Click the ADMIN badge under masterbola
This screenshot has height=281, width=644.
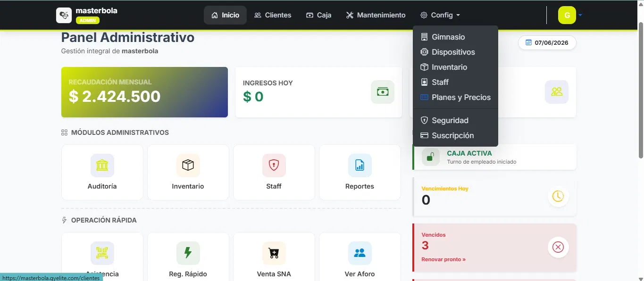(x=87, y=20)
